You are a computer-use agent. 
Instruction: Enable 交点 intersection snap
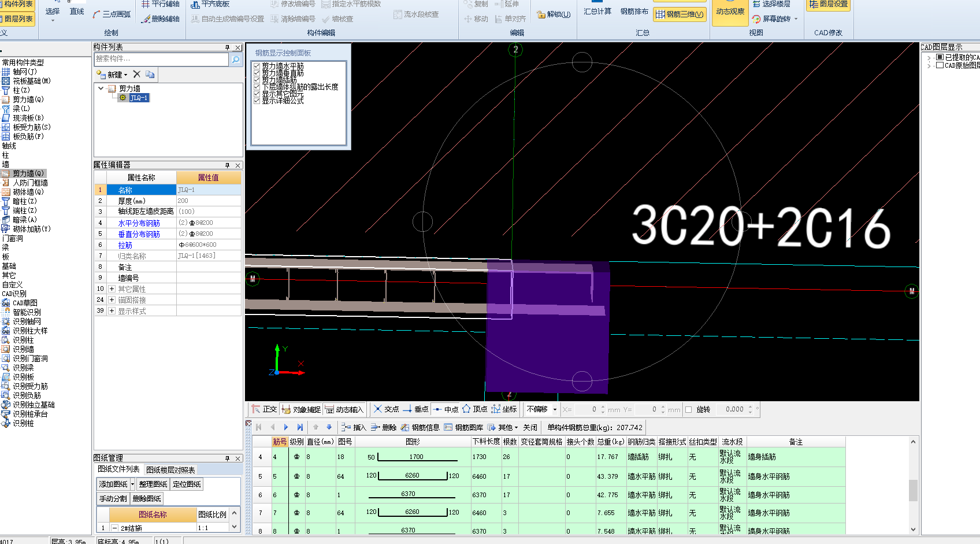[386, 409]
